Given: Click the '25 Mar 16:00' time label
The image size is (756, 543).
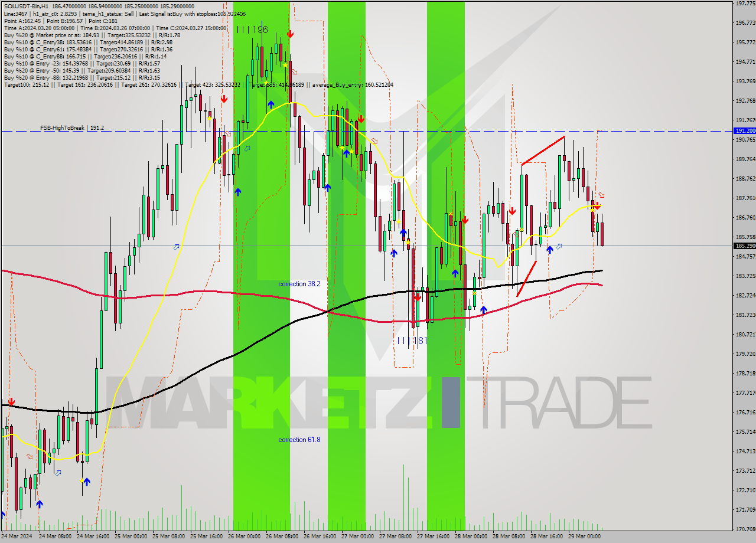Looking at the screenshot, I should point(206,537).
